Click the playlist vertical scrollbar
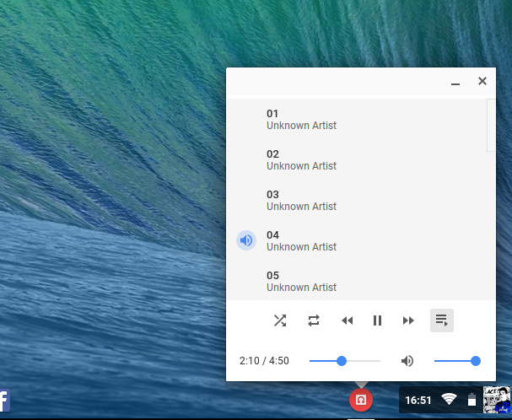512x420 pixels. tap(491, 127)
